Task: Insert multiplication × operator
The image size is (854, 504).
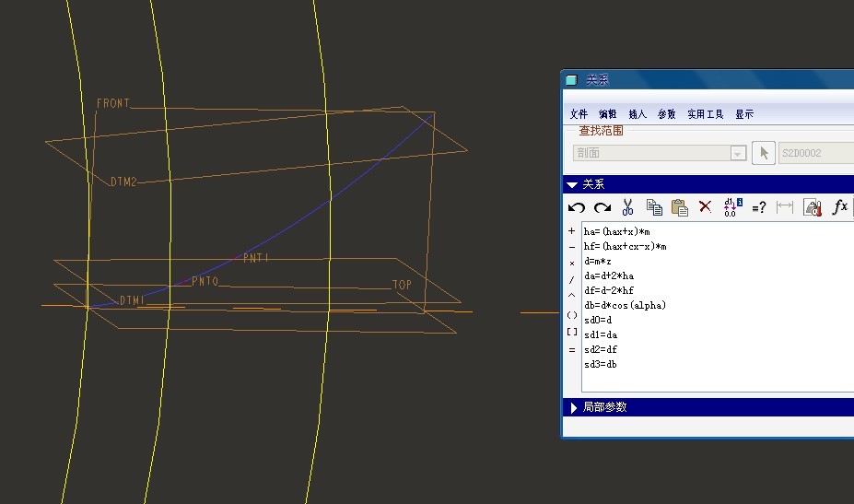Action: [x=571, y=264]
